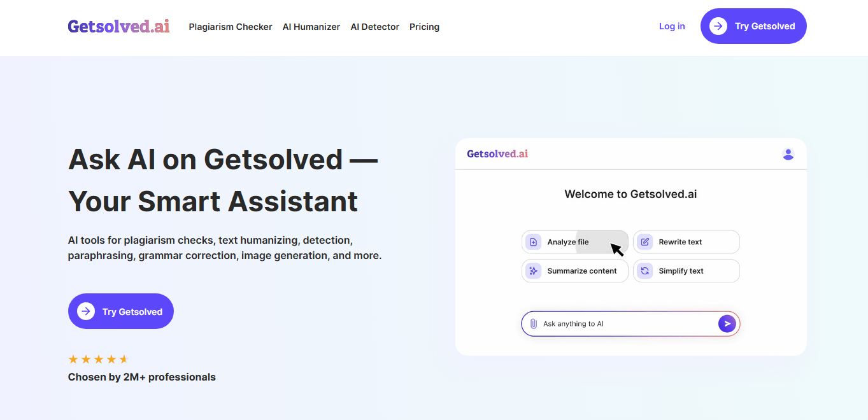Image resolution: width=868 pixels, height=420 pixels.
Task: Open the Plagiarism Checker page
Action: click(230, 27)
